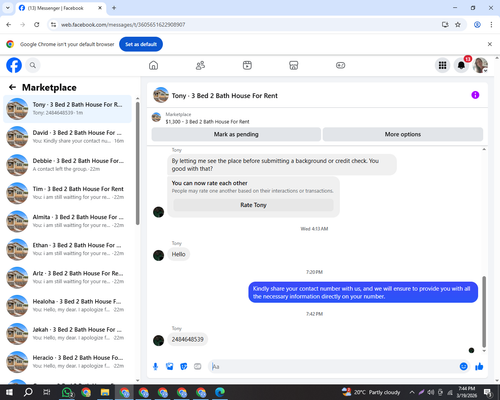Open Debbie conversation in list

(67, 165)
